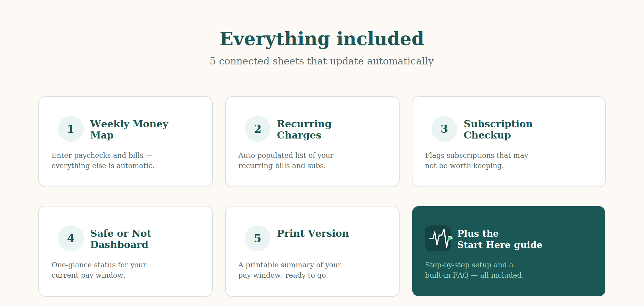The width and height of the screenshot is (644, 306).
Task: Open the Weekly Money Map title
Action: (129, 129)
